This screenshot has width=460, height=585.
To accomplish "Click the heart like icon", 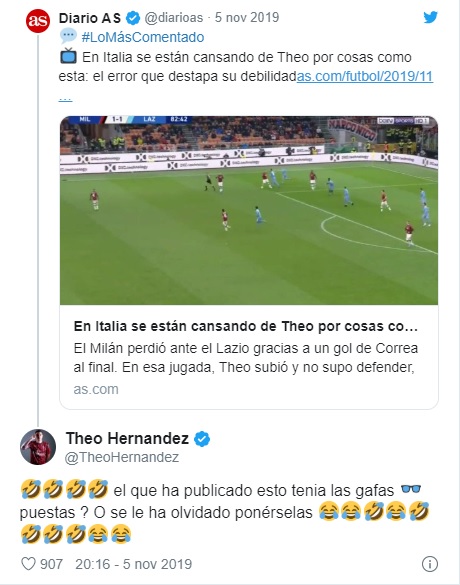I will [x=28, y=564].
